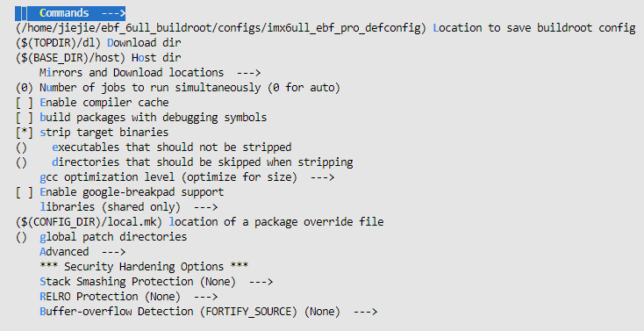Image resolution: width=644 pixels, height=331 pixels.
Task: Select directories skipped when stripping entry
Action: point(184,162)
